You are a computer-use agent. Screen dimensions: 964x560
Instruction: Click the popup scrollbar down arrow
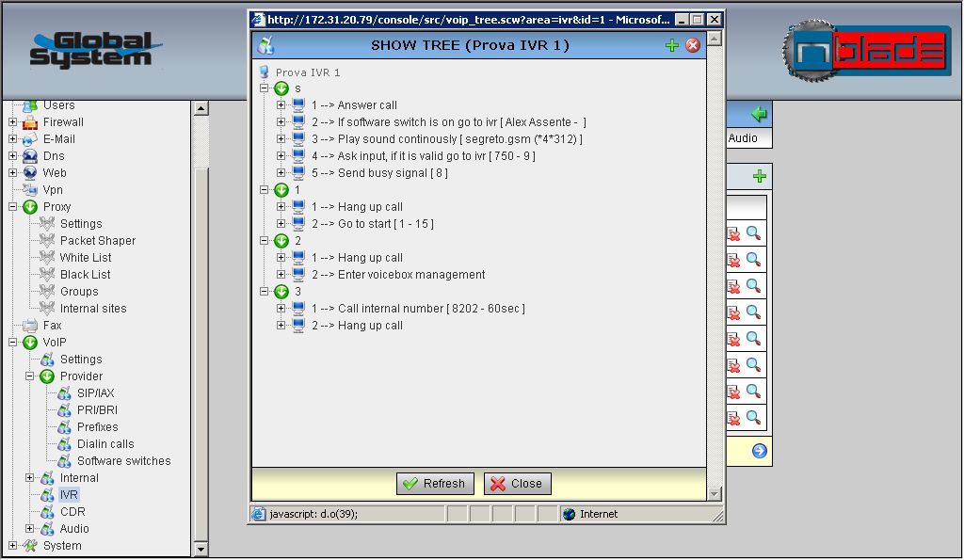pos(714,493)
